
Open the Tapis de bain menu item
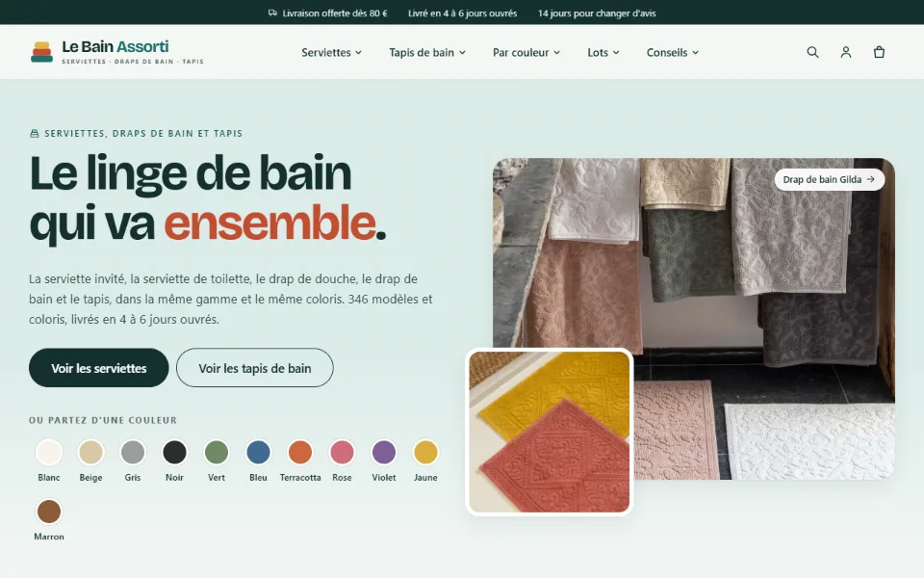(x=427, y=52)
